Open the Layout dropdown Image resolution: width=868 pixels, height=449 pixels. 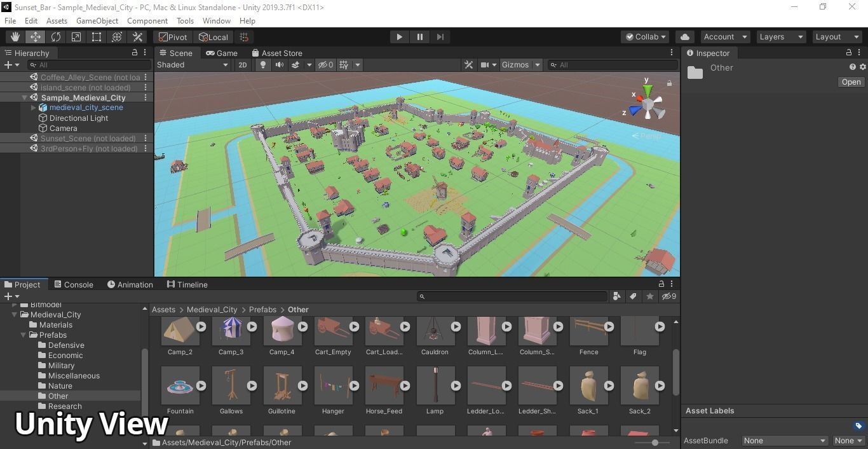pos(837,37)
